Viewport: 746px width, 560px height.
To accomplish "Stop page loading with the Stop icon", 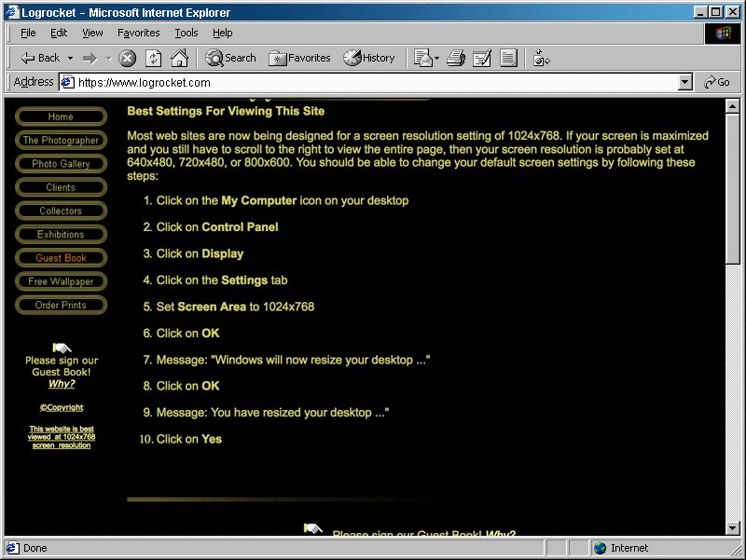I will 127,59.
